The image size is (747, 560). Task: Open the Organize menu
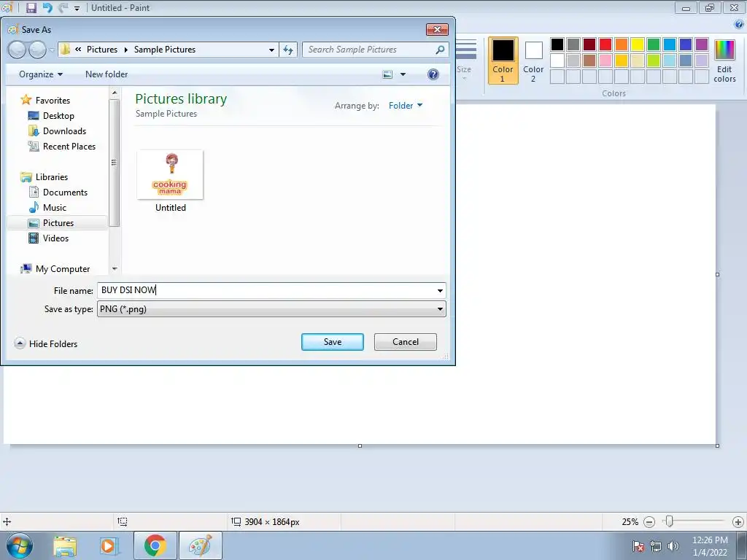41,74
